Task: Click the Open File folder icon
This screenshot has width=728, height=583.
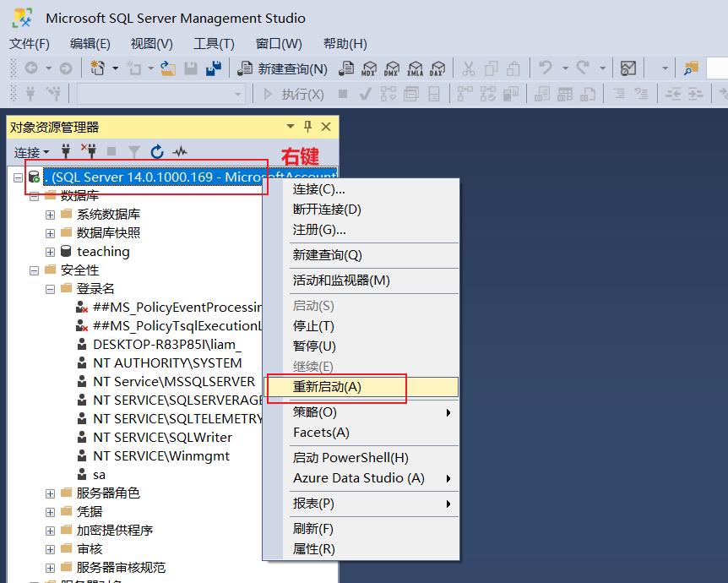Action: coord(168,68)
